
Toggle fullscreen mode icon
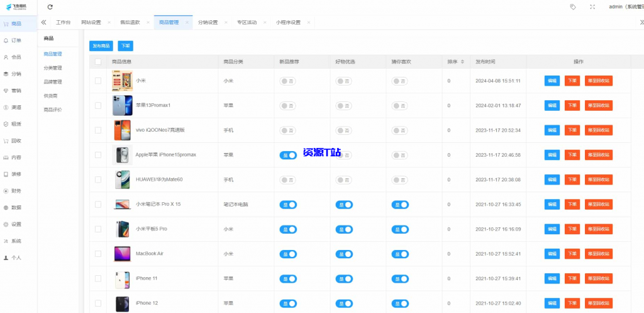pos(592,7)
